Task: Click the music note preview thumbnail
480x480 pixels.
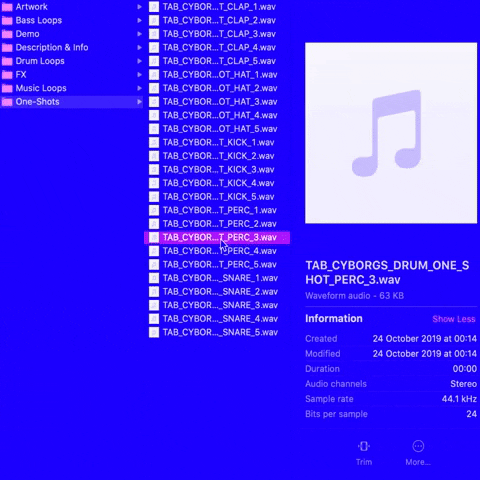Action: [391, 133]
